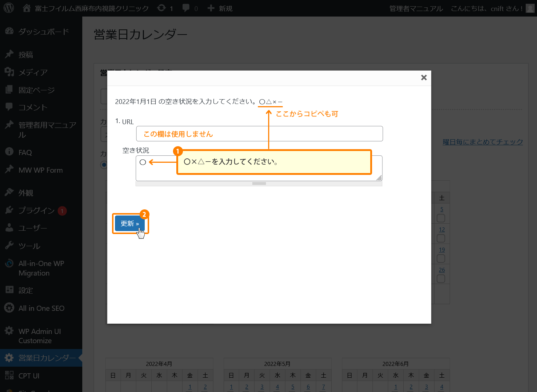This screenshot has height=392, width=537.
Task: Click the WordPress logo icon
Action: [8, 8]
